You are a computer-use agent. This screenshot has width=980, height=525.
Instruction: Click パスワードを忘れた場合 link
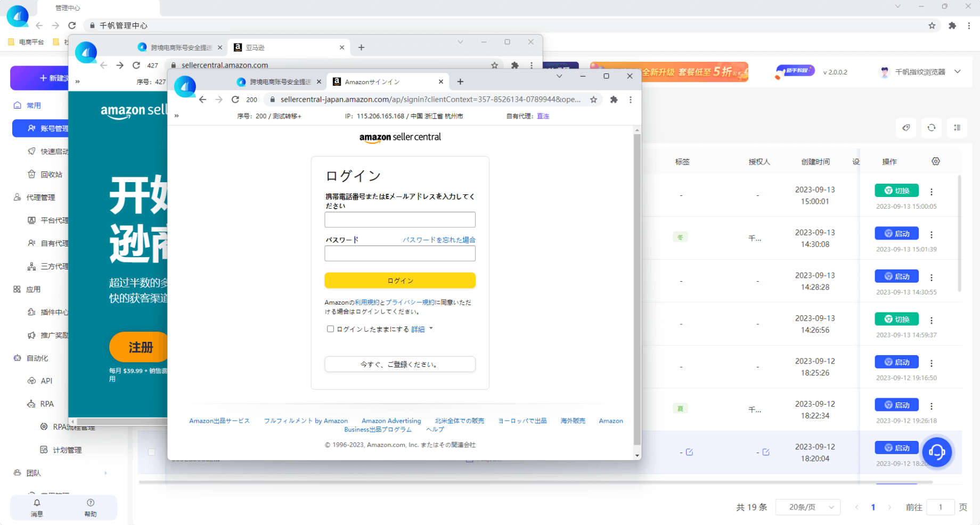click(439, 240)
